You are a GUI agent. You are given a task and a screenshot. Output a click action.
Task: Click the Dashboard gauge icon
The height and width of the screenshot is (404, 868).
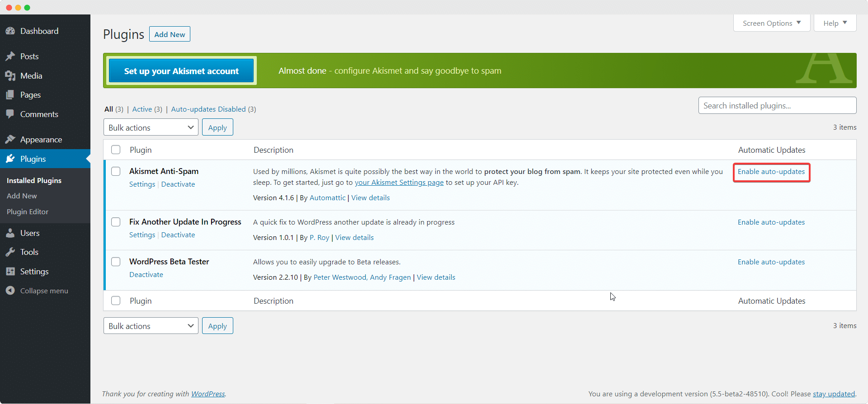point(10,31)
